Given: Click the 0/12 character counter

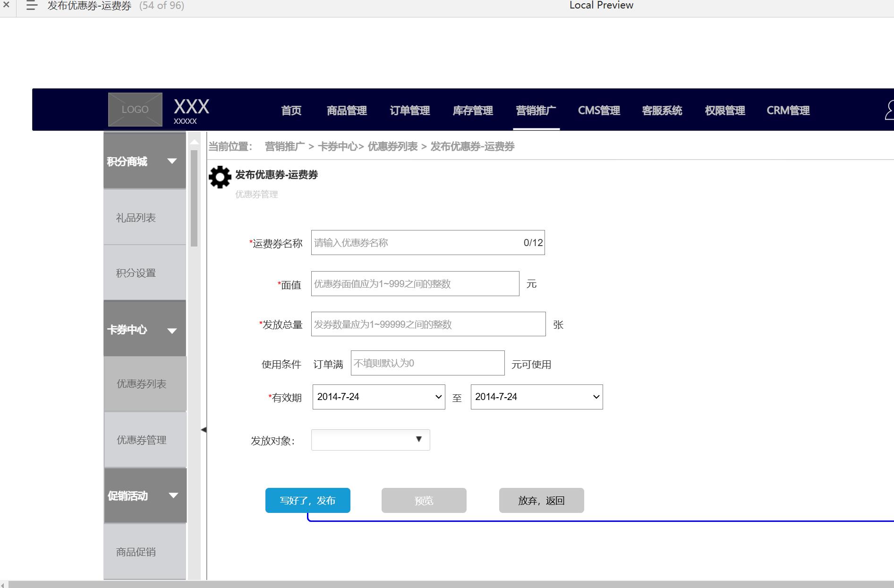Looking at the screenshot, I should [x=533, y=243].
